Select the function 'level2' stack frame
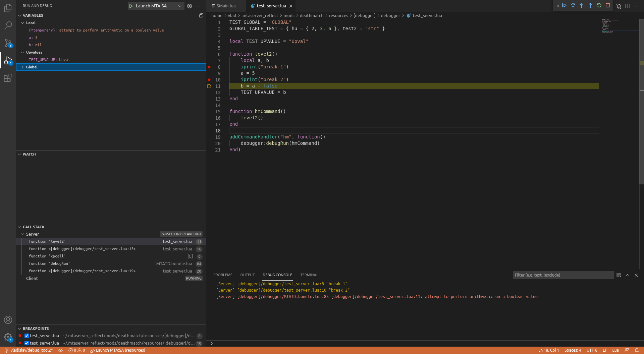The height and width of the screenshot is (354, 644). pyautogui.click(x=111, y=242)
